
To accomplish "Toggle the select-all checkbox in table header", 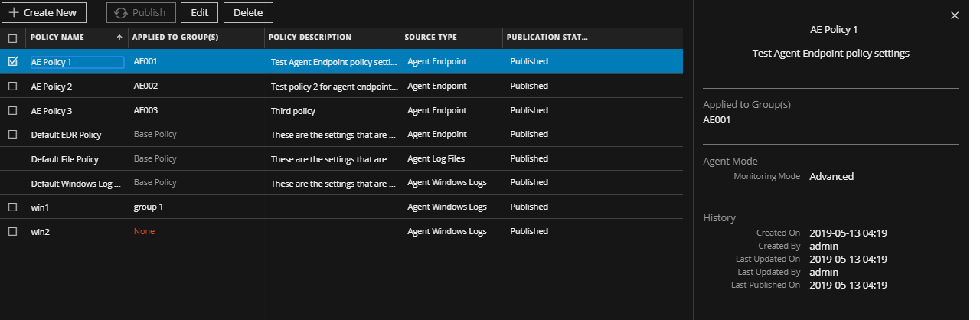I will (12, 38).
